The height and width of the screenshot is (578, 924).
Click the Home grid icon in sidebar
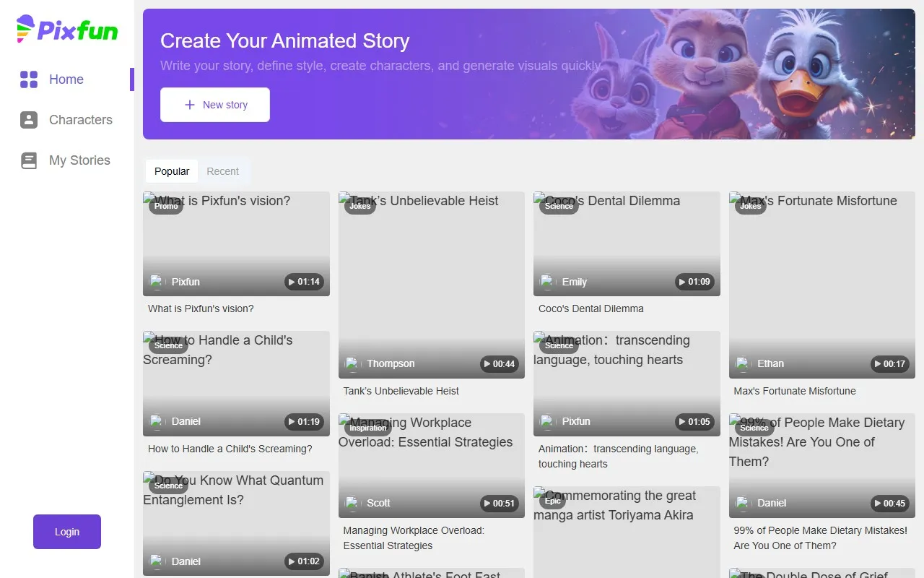29,79
